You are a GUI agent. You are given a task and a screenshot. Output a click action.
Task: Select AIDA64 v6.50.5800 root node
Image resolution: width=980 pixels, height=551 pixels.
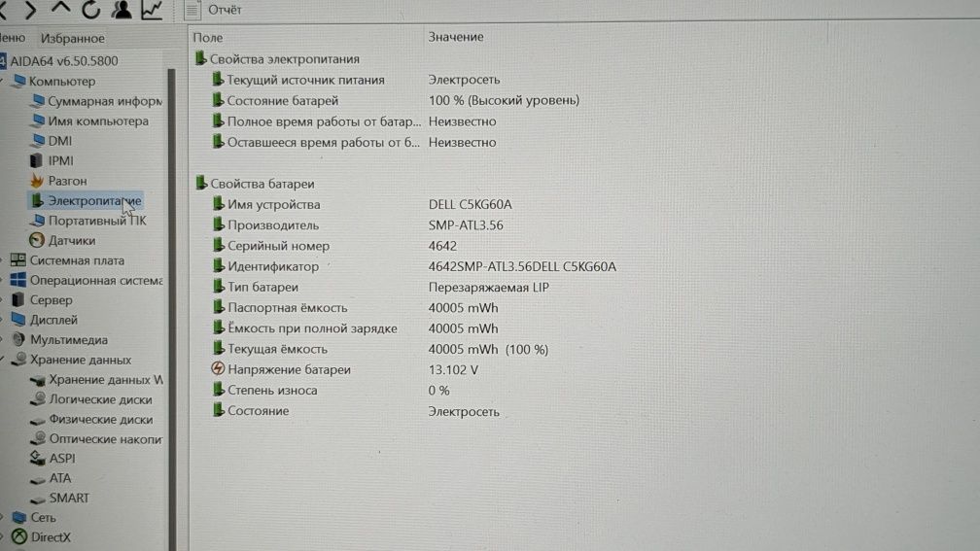[x=64, y=60]
